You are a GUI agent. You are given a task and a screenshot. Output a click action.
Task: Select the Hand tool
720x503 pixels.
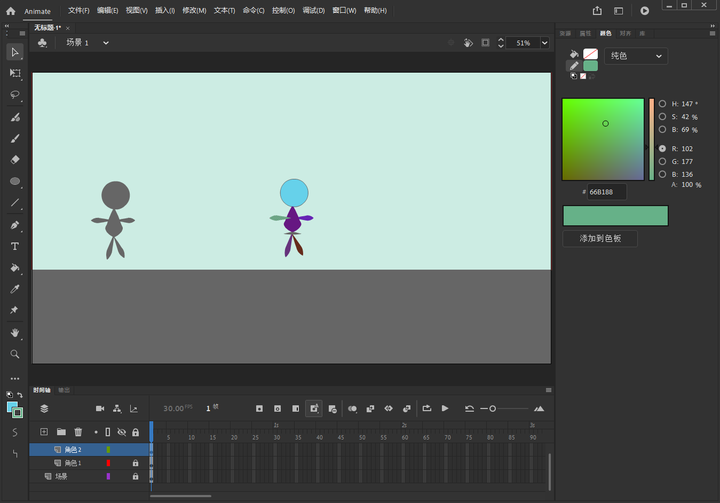(x=15, y=333)
